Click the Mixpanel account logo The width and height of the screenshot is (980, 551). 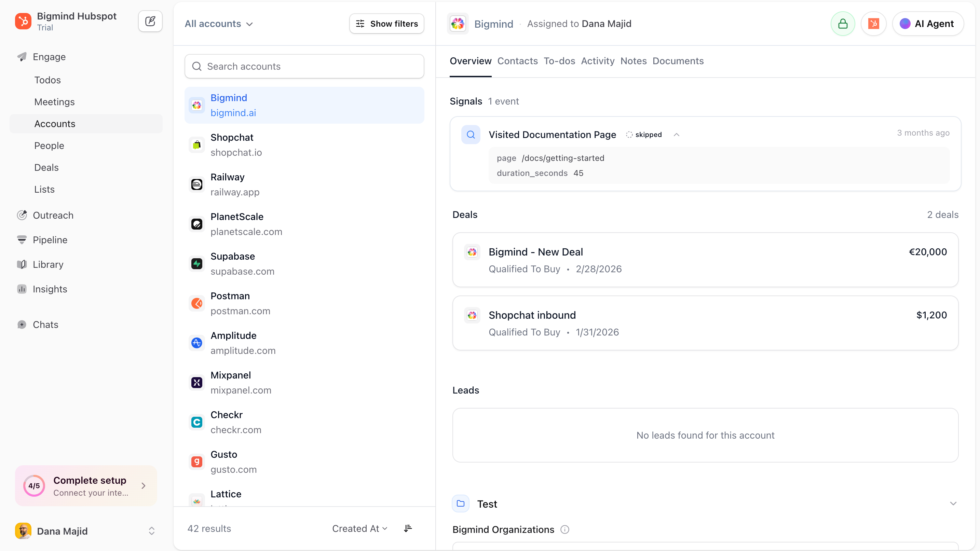coord(197,383)
